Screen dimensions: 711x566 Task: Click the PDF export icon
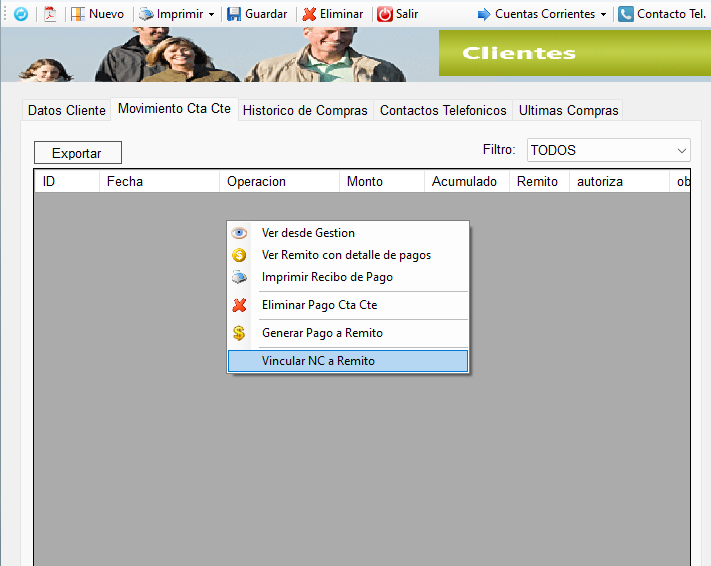[x=49, y=14]
